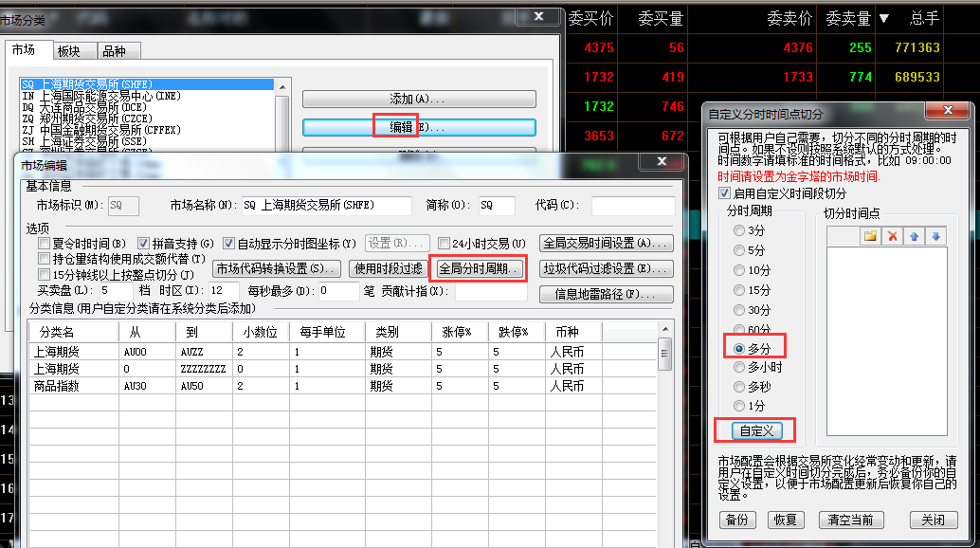
Task: Click the 买卖盘 value field
Action: 115,290
